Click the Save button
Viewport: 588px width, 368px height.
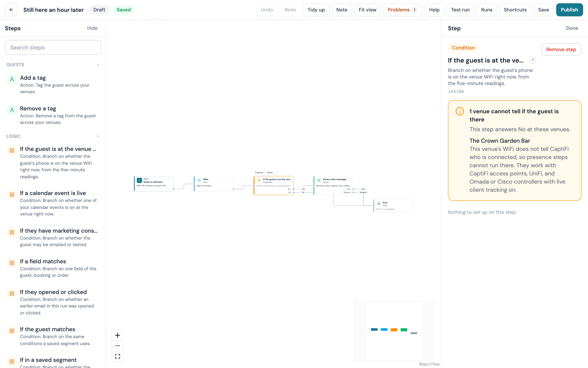543,10
